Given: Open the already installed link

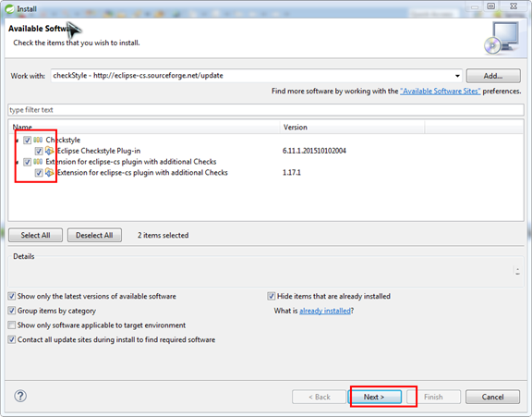Looking at the screenshot, I should pos(325,311).
